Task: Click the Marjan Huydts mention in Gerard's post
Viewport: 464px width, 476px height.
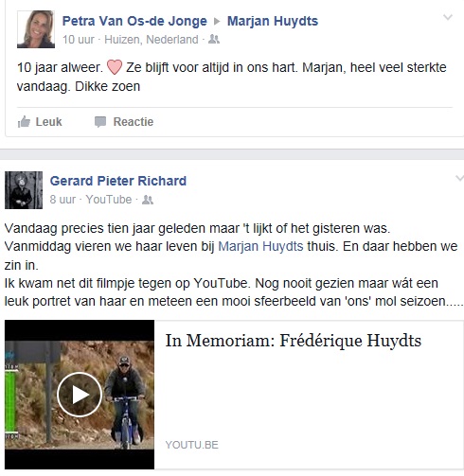Action: tap(260, 246)
